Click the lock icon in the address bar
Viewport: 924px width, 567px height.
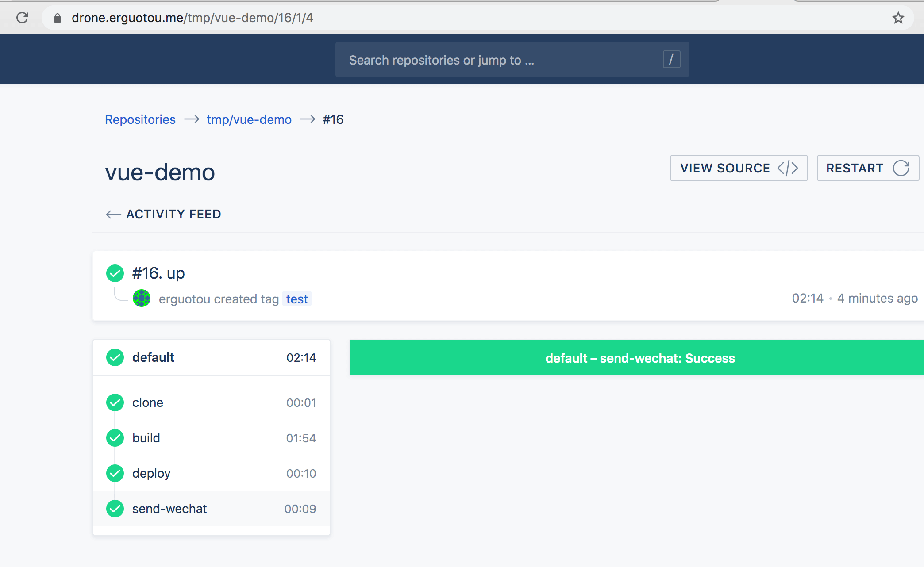pos(57,18)
